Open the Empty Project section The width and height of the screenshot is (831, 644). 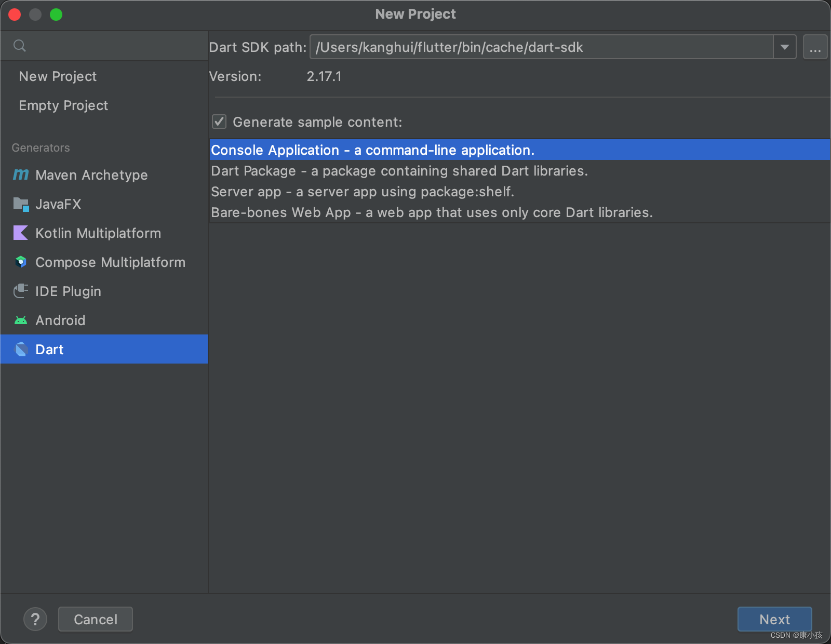tap(63, 105)
